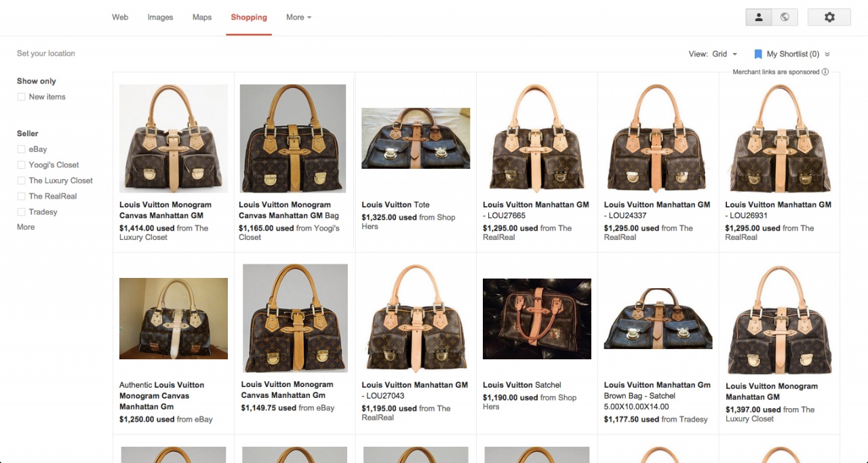Image resolution: width=868 pixels, height=463 pixels.
Task: Expand the My Shortlist double chevron
Action: click(x=827, y=54)
